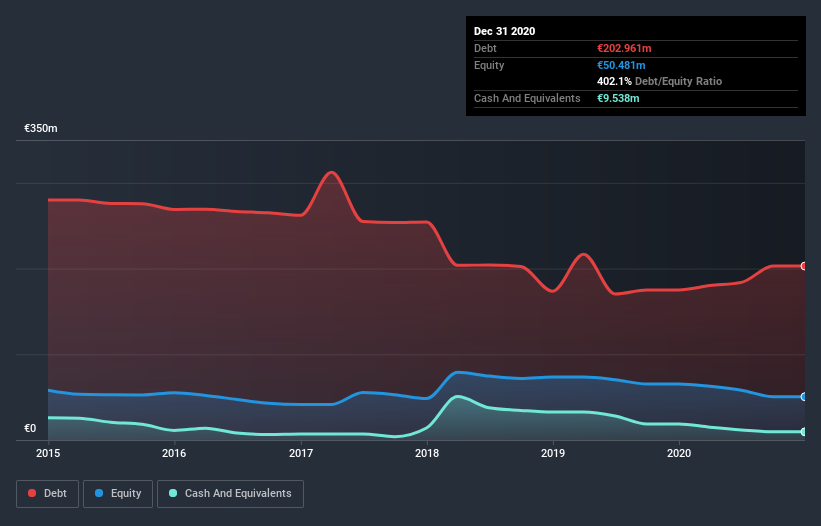Click the 2017 debt spike peak
This screenshot has width=821, height=526.
(x=331, y=172)
